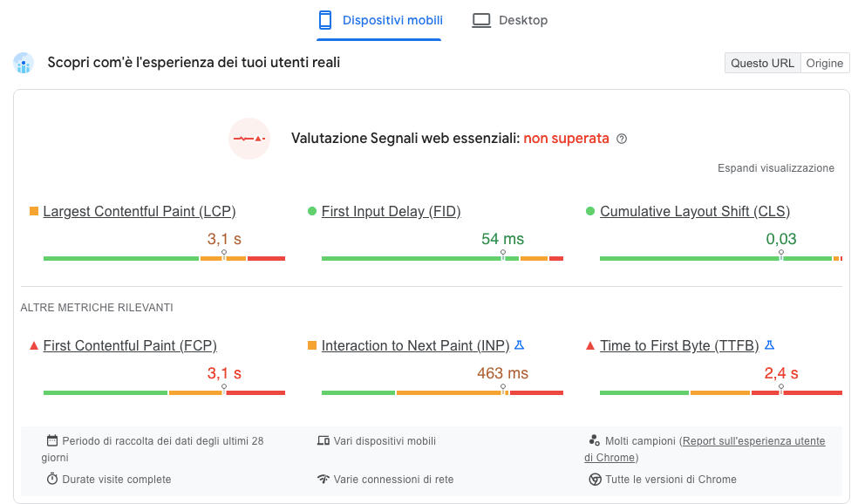The width and height of the screenshot is (858, 504).
Task: Select the Questo URL toggle
Action: click(762, 63)
